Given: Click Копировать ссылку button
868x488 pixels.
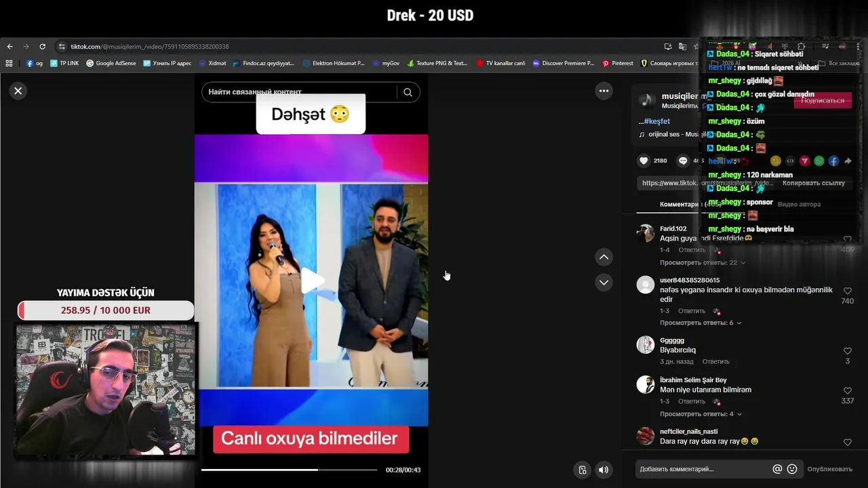Looking at the screenshot, I should (x=813, y=183).
